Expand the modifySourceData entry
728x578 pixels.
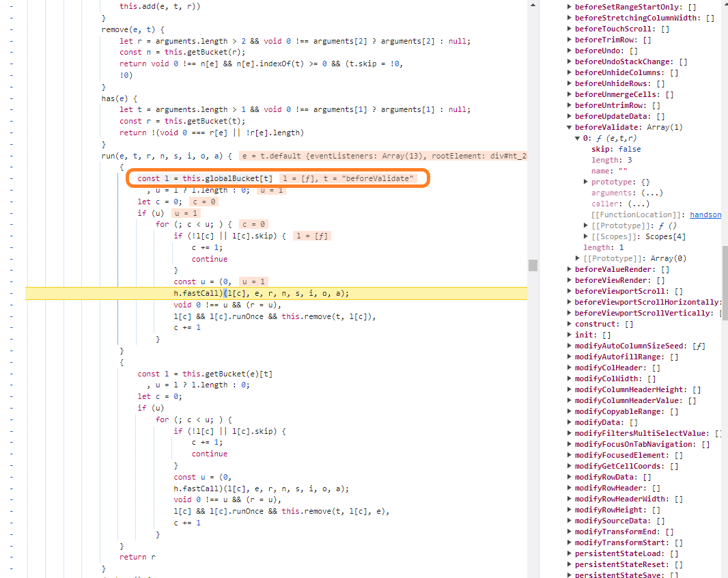(x=569, y=521)
